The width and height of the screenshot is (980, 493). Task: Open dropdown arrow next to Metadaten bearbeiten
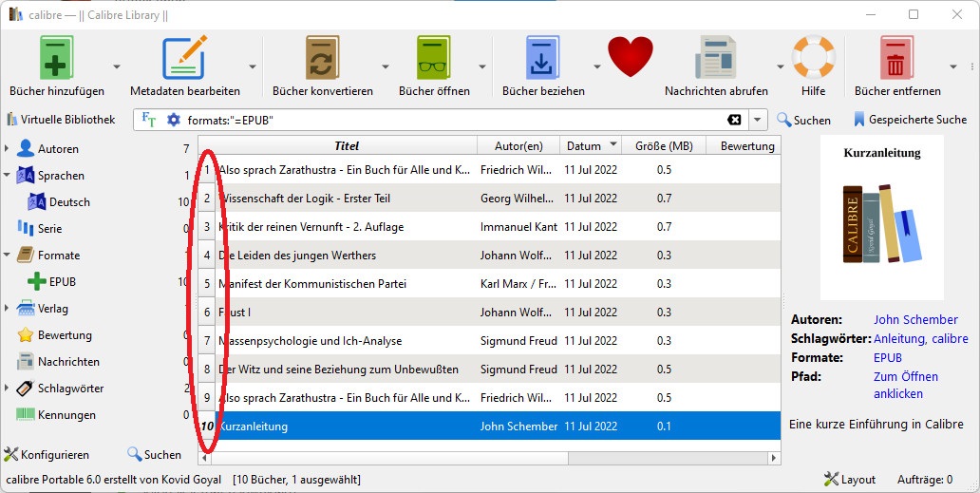click(x=253, y=66)
